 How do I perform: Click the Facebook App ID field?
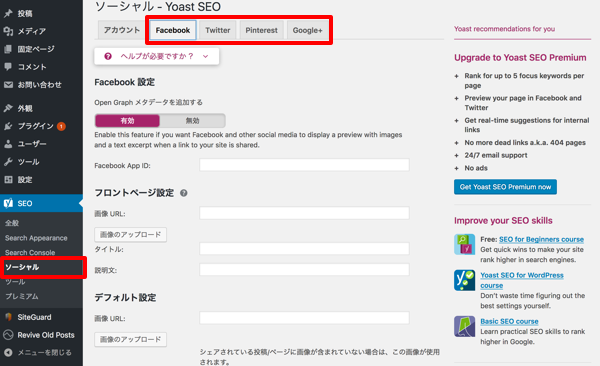(304, 165)
